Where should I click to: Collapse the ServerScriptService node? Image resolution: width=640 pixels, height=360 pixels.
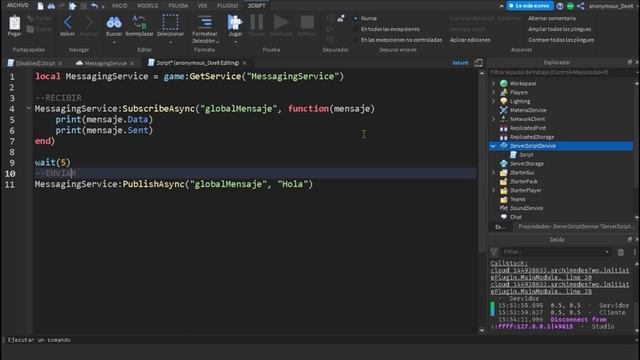493,146
